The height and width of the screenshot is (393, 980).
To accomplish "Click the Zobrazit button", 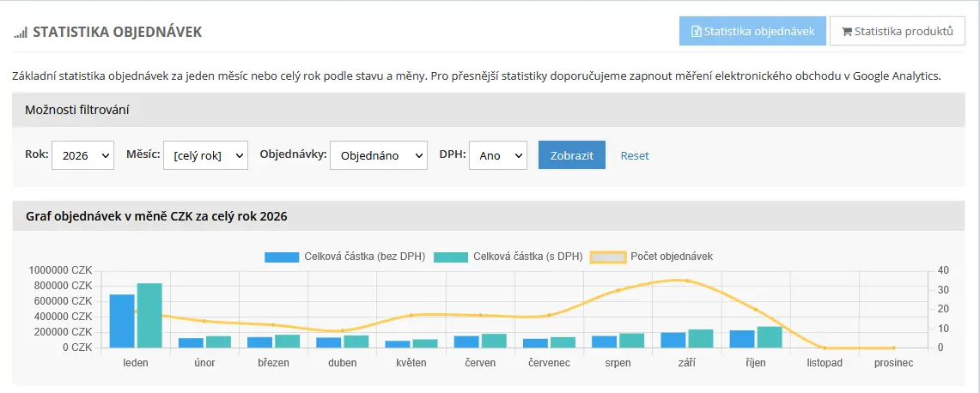I will click(x=572, y=155).
